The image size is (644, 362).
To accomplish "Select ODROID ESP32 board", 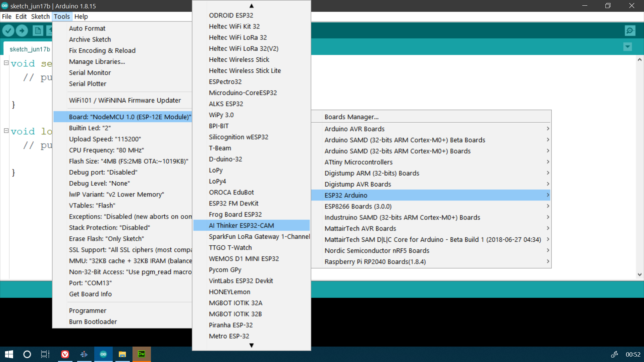I will pos(252,15).
